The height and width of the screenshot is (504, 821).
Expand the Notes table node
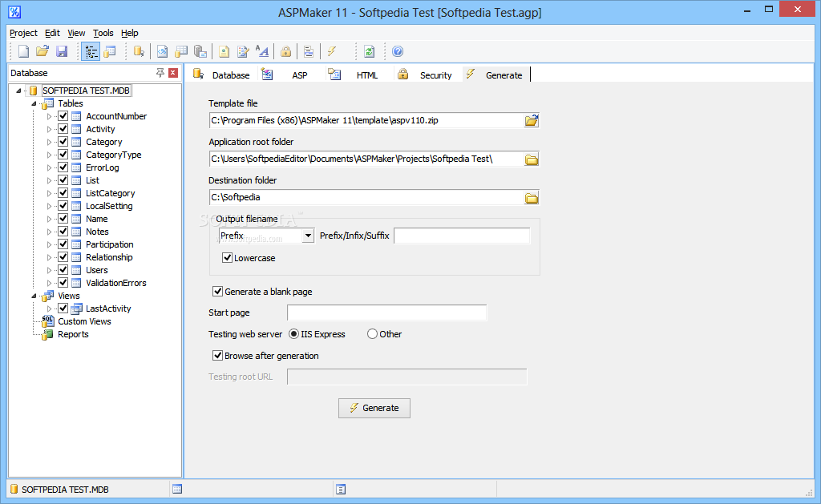click(x=49, y=232)
